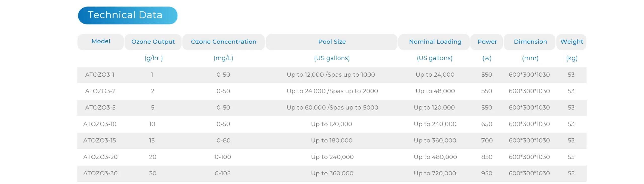
Task: Select the Nominal Loading column header
Action: (x=435, y=42)
